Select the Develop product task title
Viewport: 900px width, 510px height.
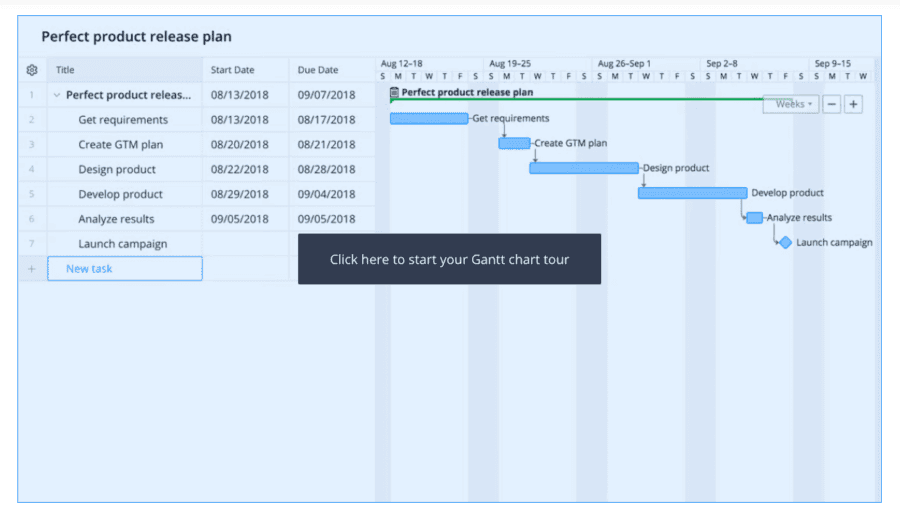point(120,194)
